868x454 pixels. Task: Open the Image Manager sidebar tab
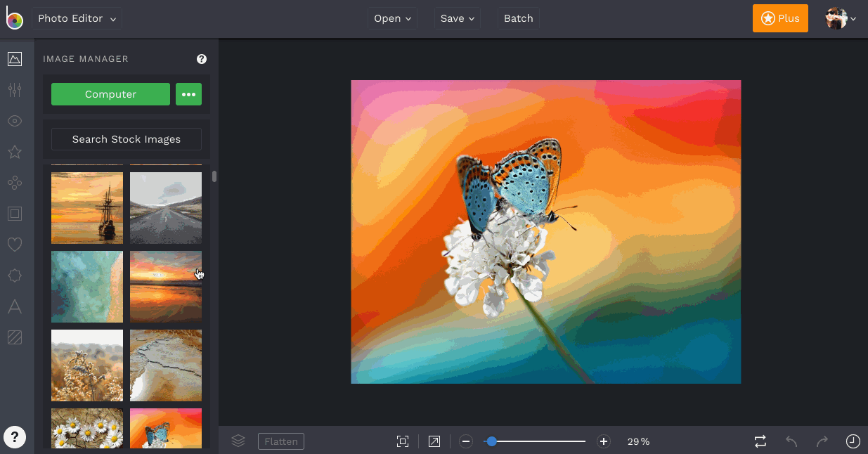(15, 59)
